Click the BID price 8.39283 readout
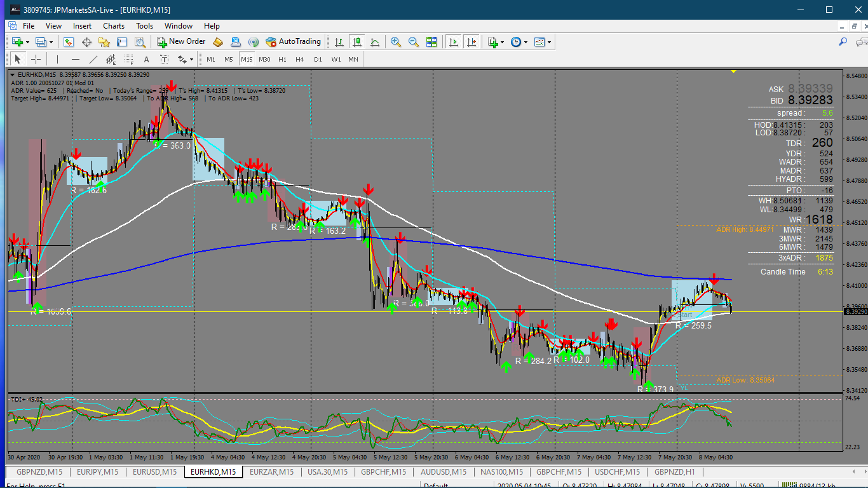868x488 pixels. [810, 100]
